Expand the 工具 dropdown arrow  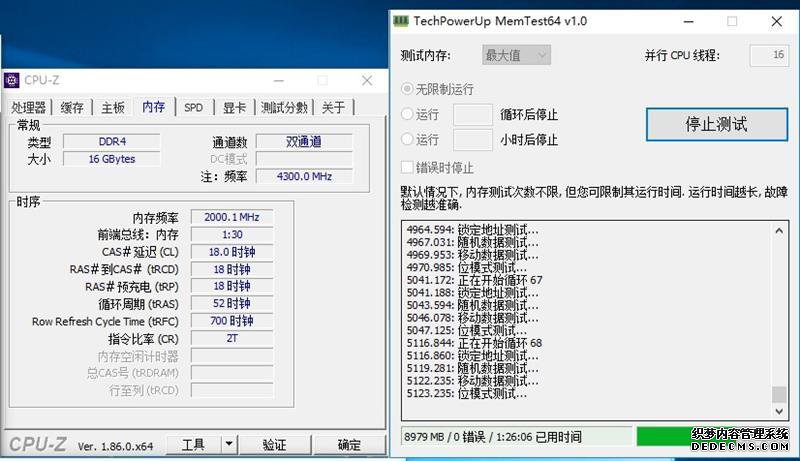(229, 445)
